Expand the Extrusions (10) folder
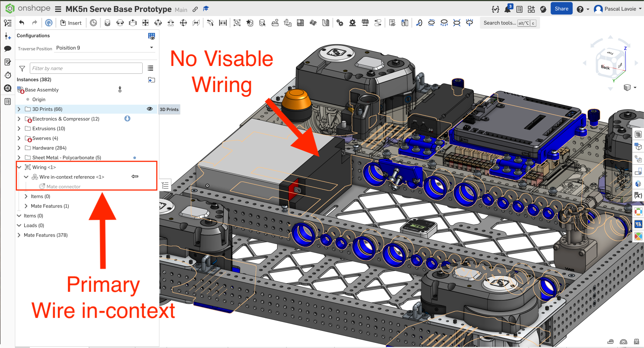This screenshot has width=644, height=348. tap(19, 129)
